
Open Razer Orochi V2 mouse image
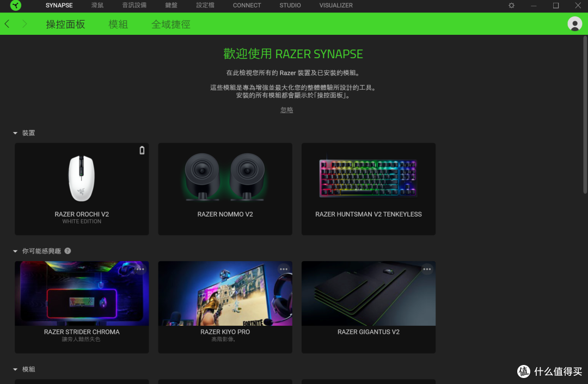click(x=81, y=178)
